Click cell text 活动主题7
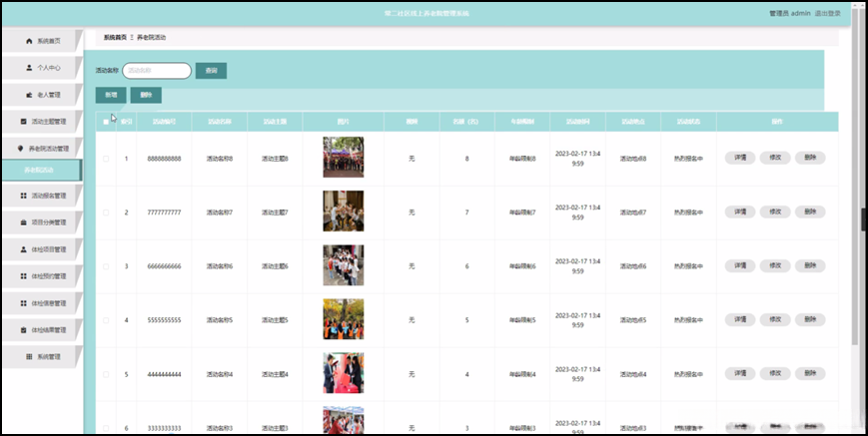 click(x=275, y=213)
